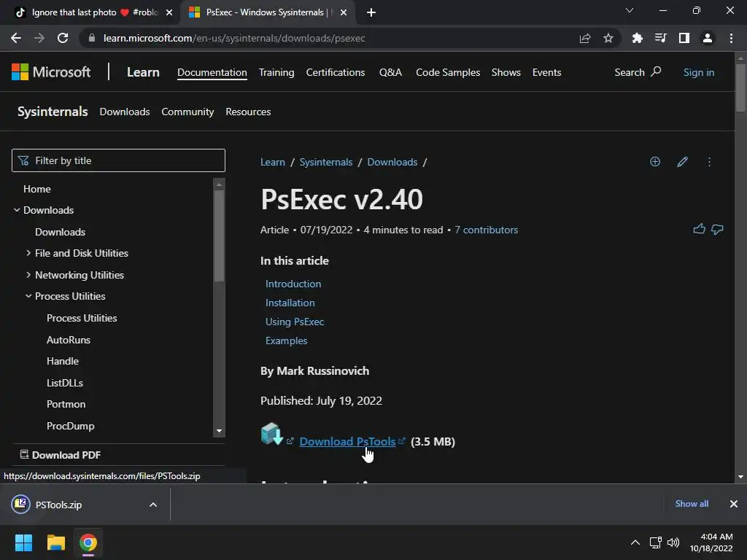747x560 pixels.
Task: Click the address bar URL
Action: tap(234, 38)
